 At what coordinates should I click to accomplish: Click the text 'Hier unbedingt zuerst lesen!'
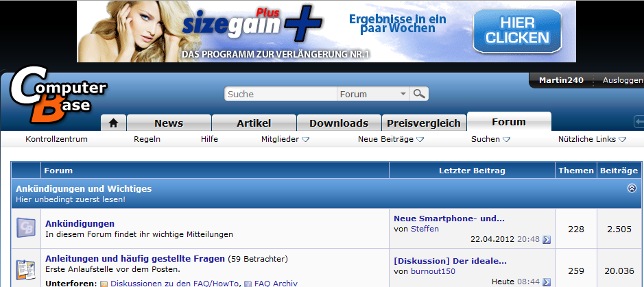(x=71, y=200)
